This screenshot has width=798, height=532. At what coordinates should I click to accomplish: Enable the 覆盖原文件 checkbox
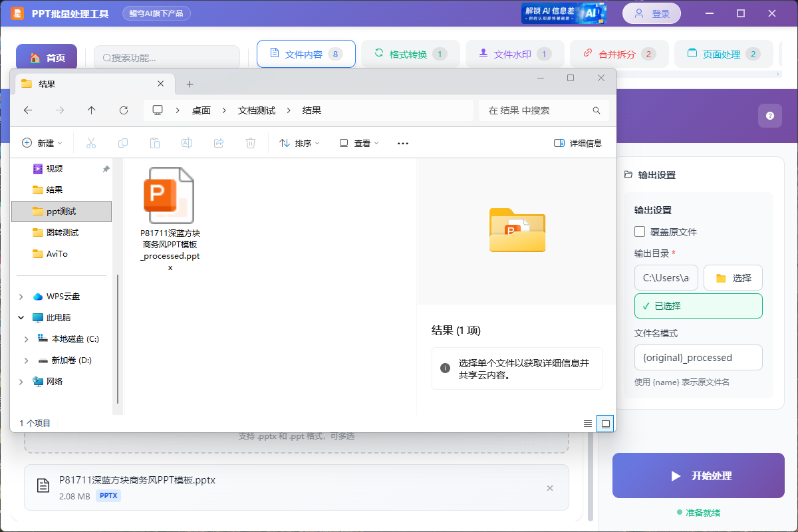640,231
